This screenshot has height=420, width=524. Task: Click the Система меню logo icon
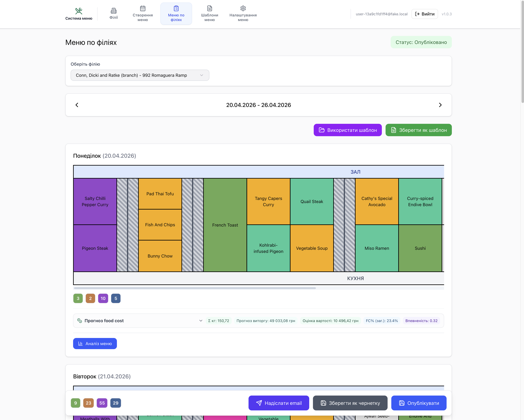tap(79, 11)
